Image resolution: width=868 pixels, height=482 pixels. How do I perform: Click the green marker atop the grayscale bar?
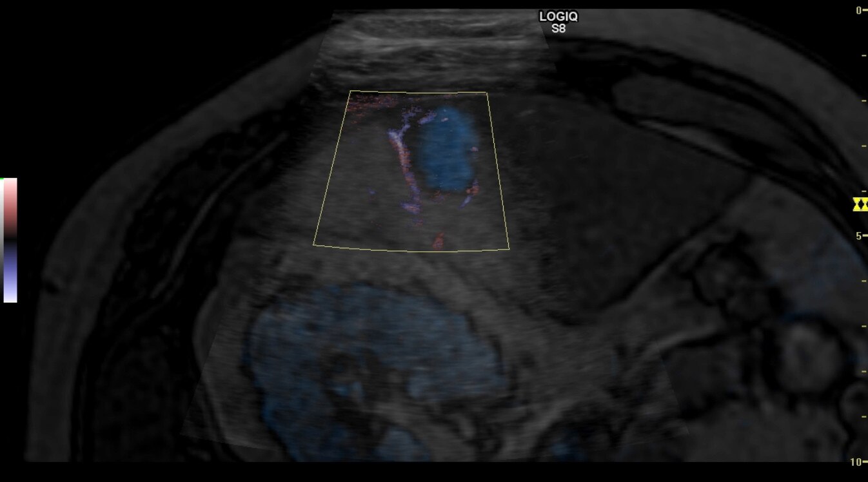pyautogui.click(x=2, y=178)
